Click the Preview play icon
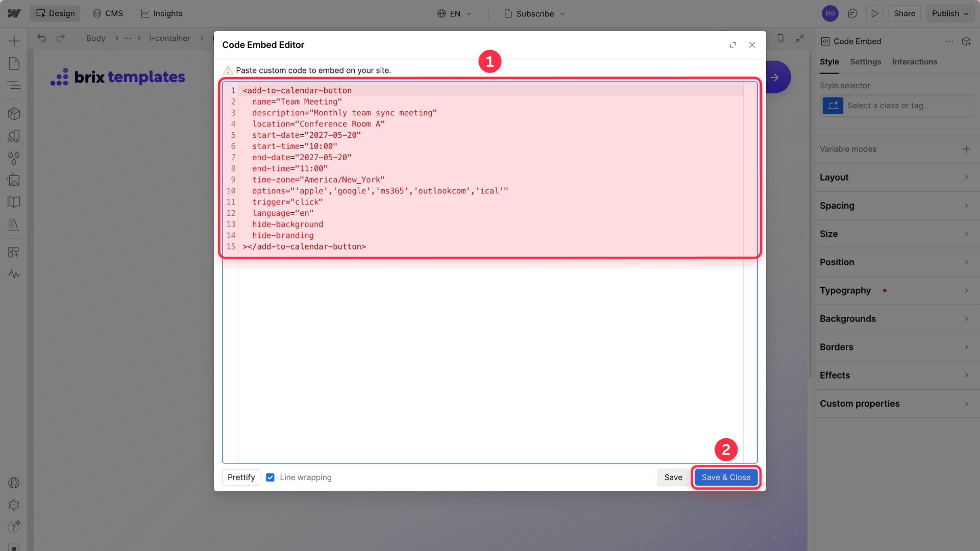Screen dimensions: 980x551 tap(874, 14)
